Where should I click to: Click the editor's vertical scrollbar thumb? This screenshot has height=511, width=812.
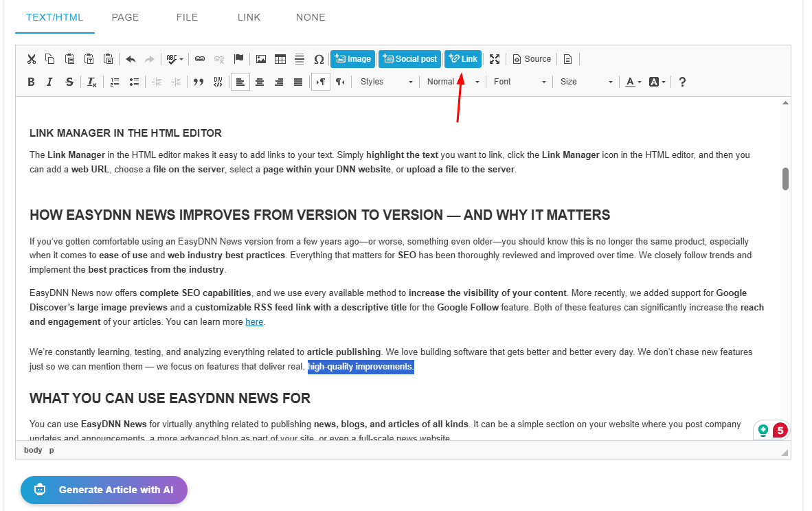(785, 179)
